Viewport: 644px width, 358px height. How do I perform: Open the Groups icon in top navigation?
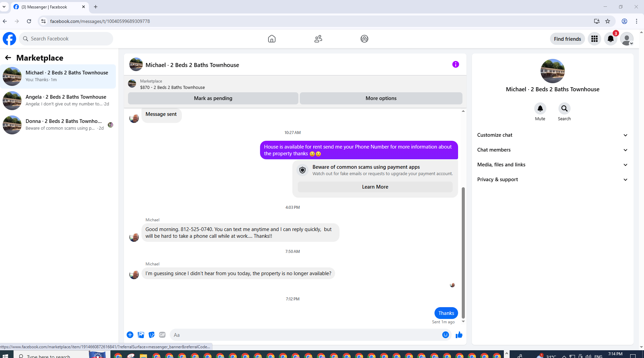click(x=364, y=39)
